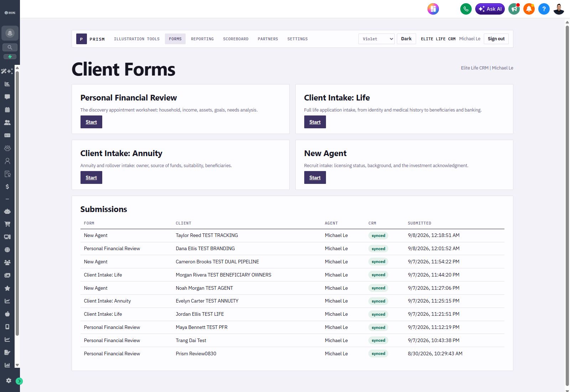
Task: Click Dana Ellis TEST BRANDING row
Action: click(292, 248)
